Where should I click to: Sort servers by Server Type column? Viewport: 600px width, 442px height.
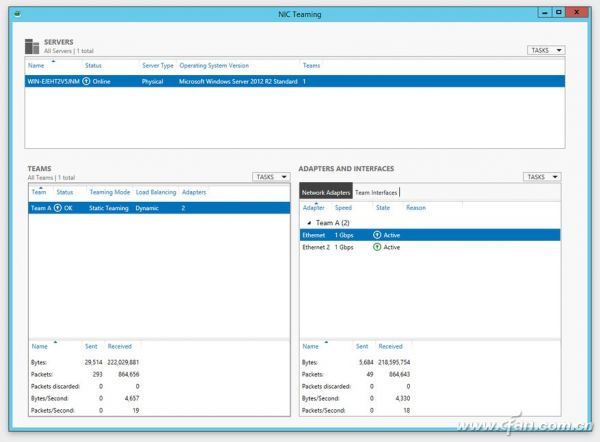pyautogui.click(x=158, y=65)
